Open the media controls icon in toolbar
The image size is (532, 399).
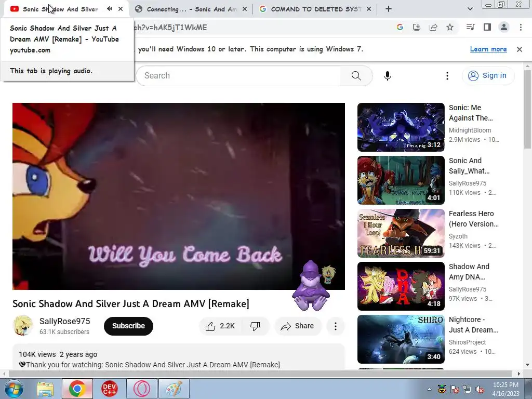(x=471, y=27)
